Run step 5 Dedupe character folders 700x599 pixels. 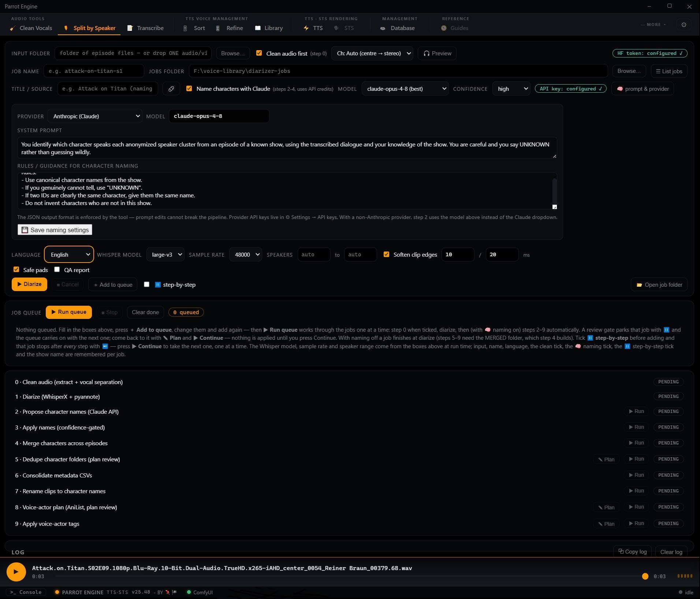636,459
